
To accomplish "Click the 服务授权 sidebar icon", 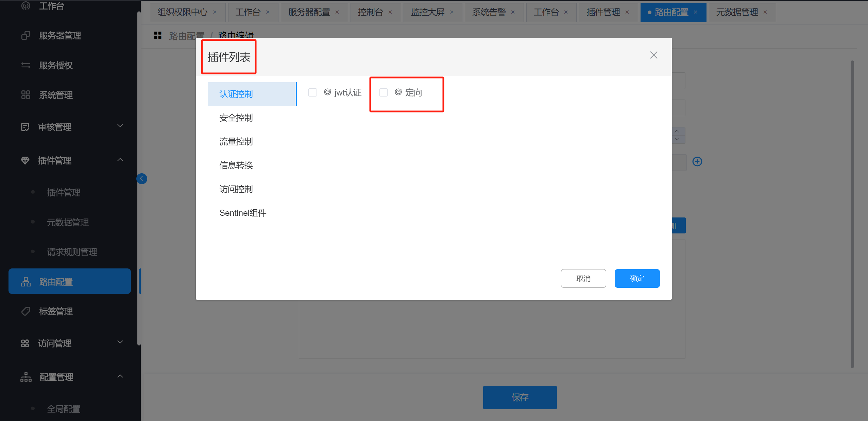I will pyautogui.click(x=26, y=65).
